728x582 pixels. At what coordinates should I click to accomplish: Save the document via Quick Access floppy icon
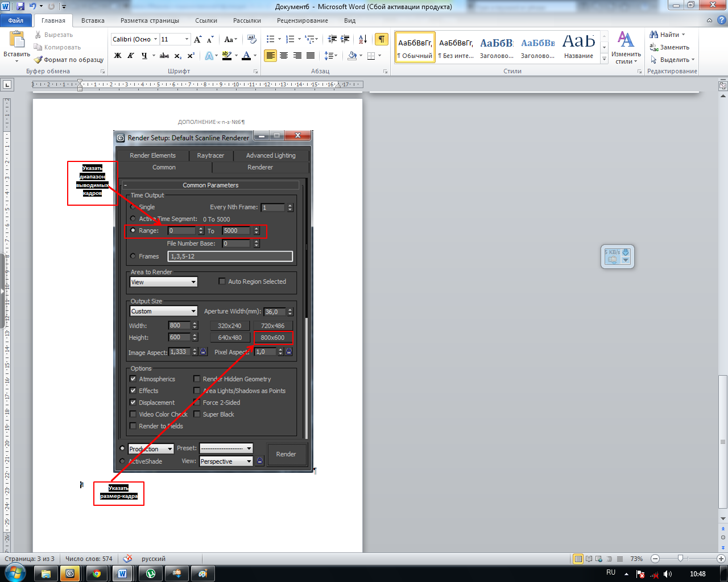[20, 6]
